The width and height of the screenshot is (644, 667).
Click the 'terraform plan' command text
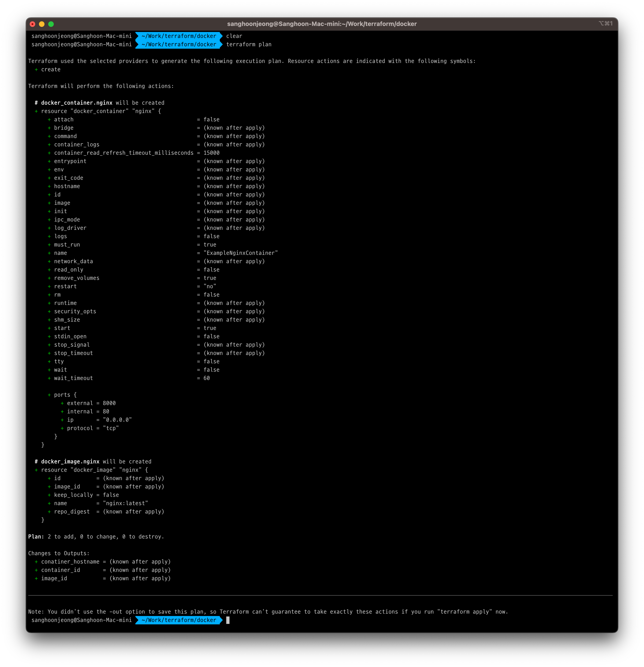(249, 44)
